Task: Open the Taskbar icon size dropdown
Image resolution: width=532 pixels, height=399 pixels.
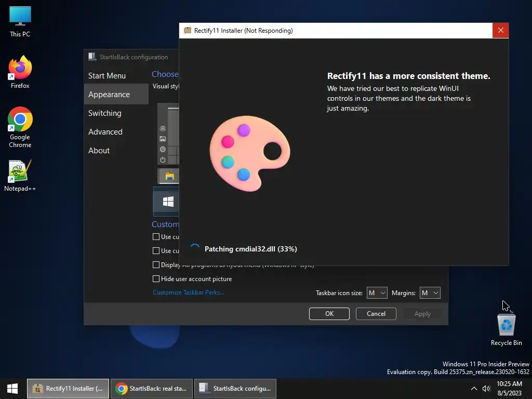Action: 377,293
